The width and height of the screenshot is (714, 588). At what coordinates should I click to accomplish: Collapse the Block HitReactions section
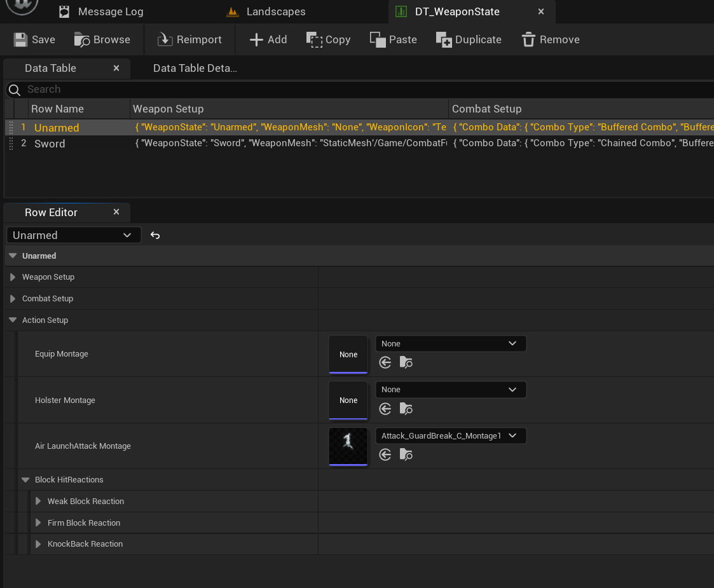(25, 479)
